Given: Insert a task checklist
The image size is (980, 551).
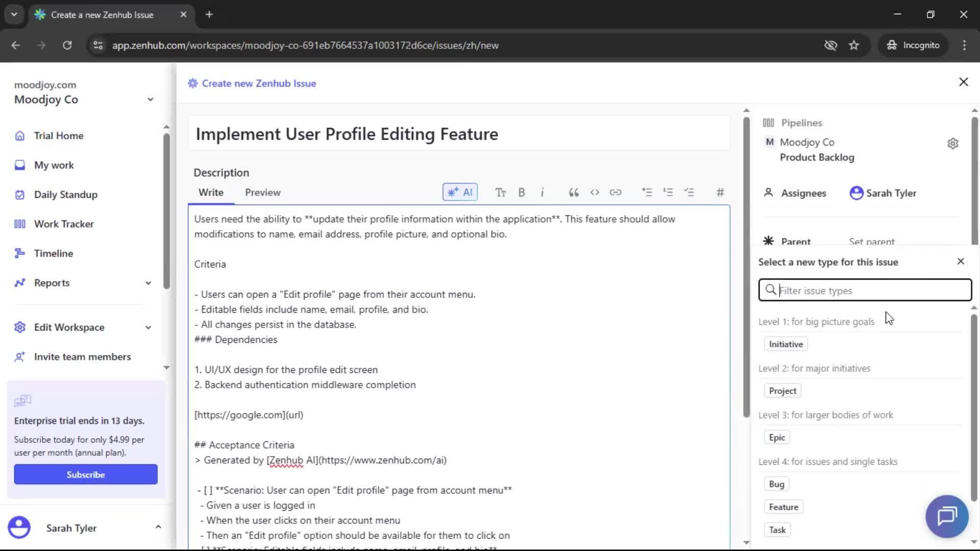Looking at the screenshot, I should point(690,192).
